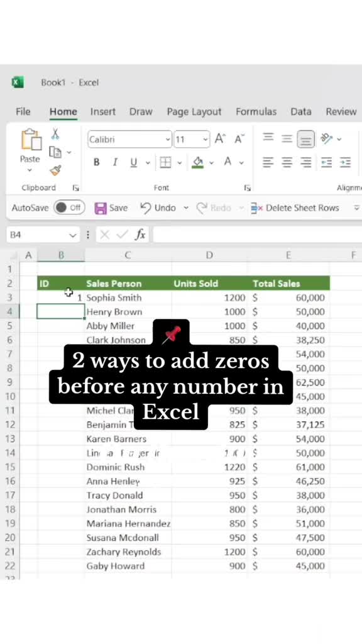Toggle the AutoSave switch
Viewport: 362px width, 644px height.
[x=69, y=208]
